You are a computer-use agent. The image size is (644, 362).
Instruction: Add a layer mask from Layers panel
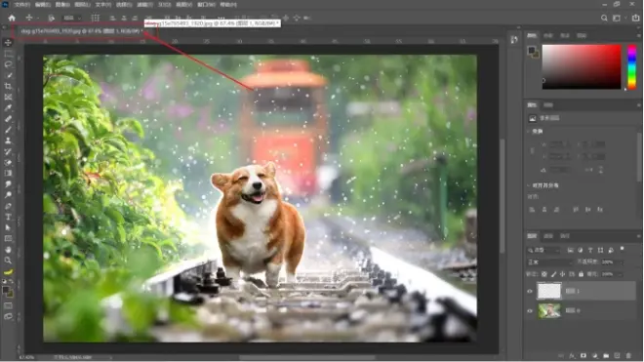(x=584, y=356)
